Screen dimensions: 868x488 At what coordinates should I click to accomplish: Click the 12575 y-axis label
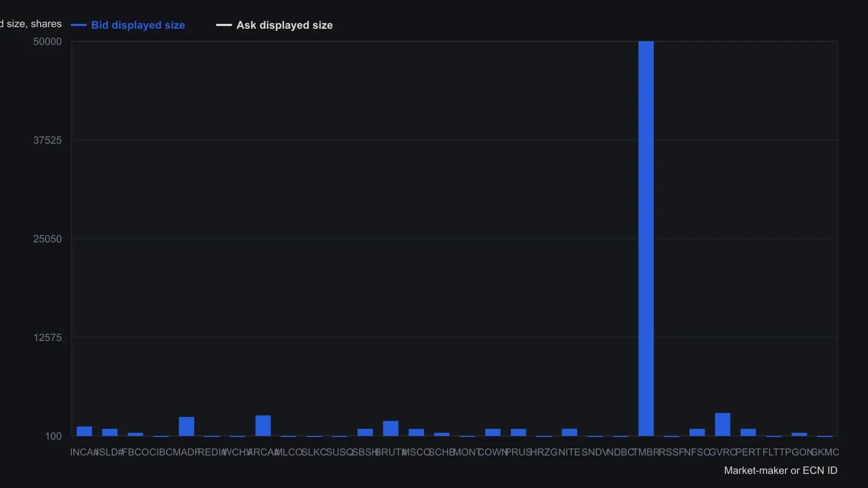(48, 338)
